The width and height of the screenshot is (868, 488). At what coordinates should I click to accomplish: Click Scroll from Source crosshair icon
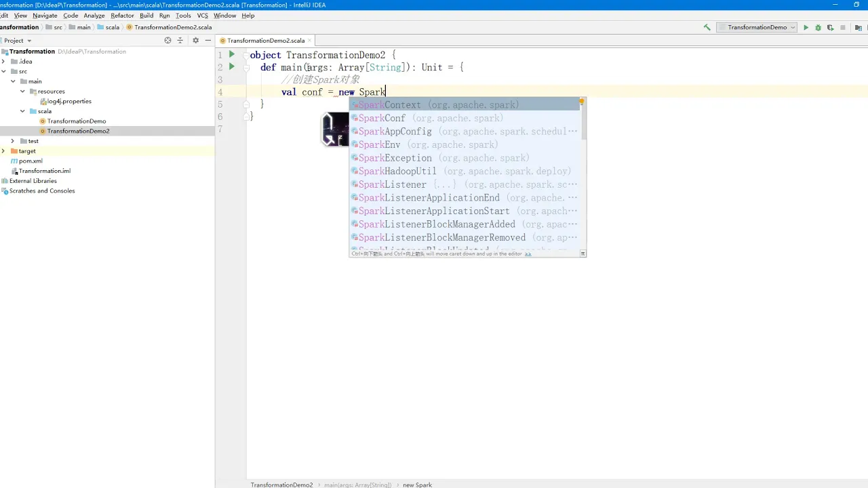pyautogui.click(x=167, y=41)
